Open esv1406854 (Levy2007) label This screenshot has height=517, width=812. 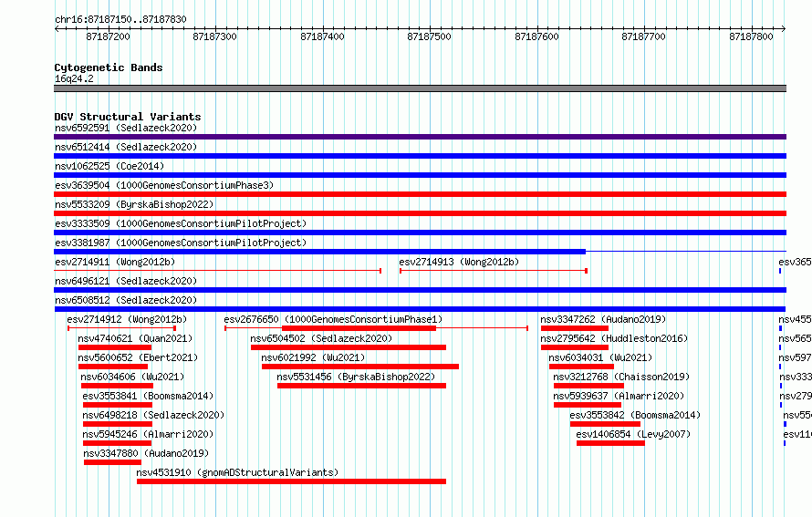click(x=633, y=434)
